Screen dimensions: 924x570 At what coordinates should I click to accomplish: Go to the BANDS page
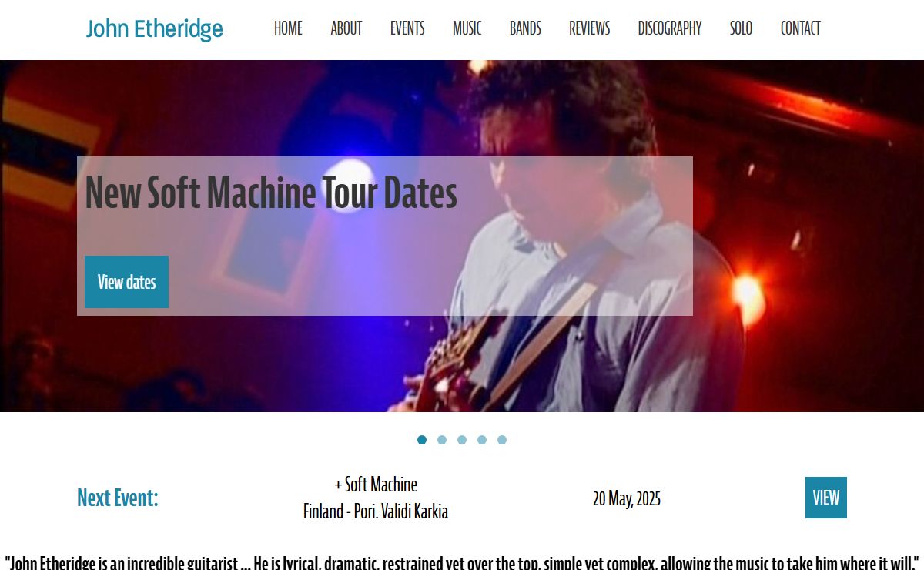click(x=525, y=28)
